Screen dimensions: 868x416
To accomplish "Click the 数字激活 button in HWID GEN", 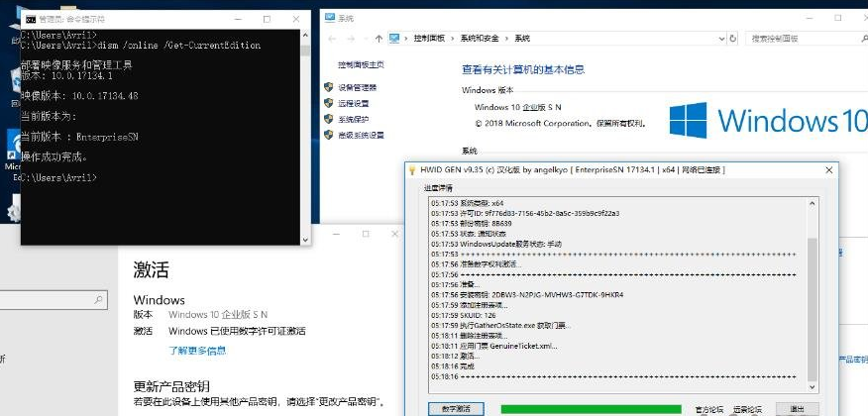I will [456, 409].
